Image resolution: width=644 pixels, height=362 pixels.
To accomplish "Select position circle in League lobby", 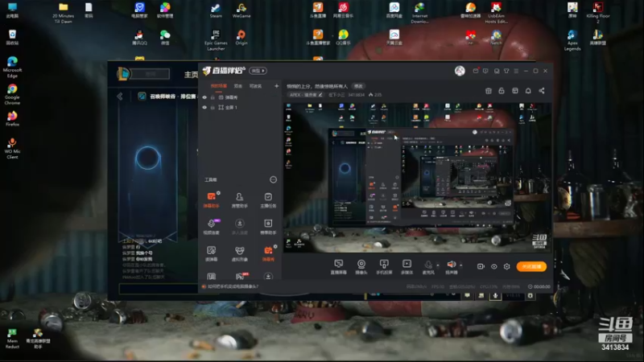I will point(148,158).
